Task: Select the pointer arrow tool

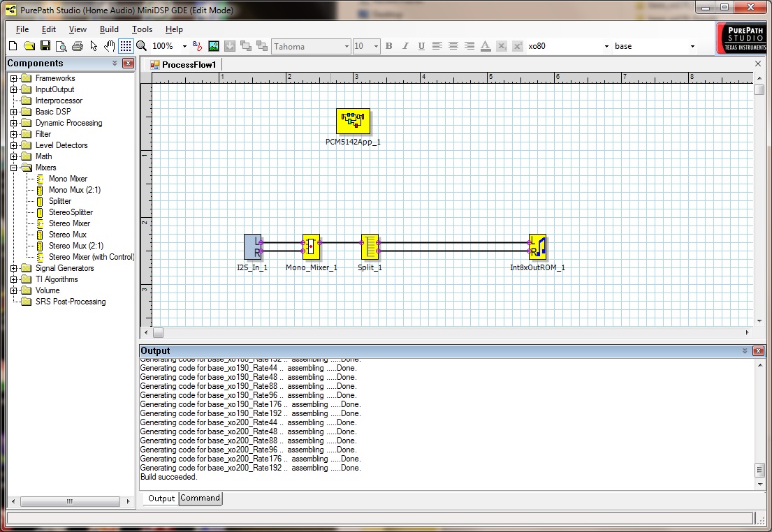Action: (x=94, y=46)
